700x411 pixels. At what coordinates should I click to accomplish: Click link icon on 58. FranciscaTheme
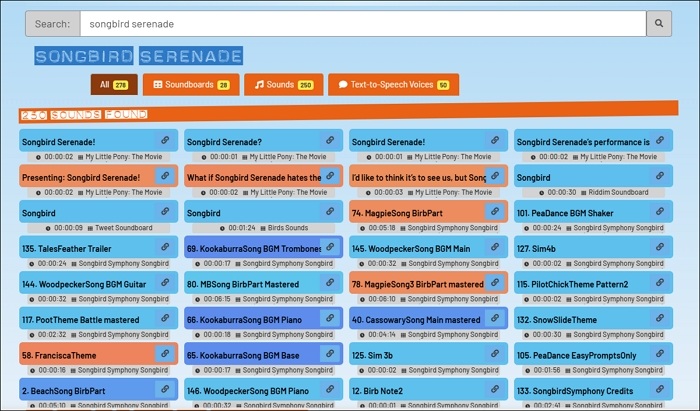[165, 353]
